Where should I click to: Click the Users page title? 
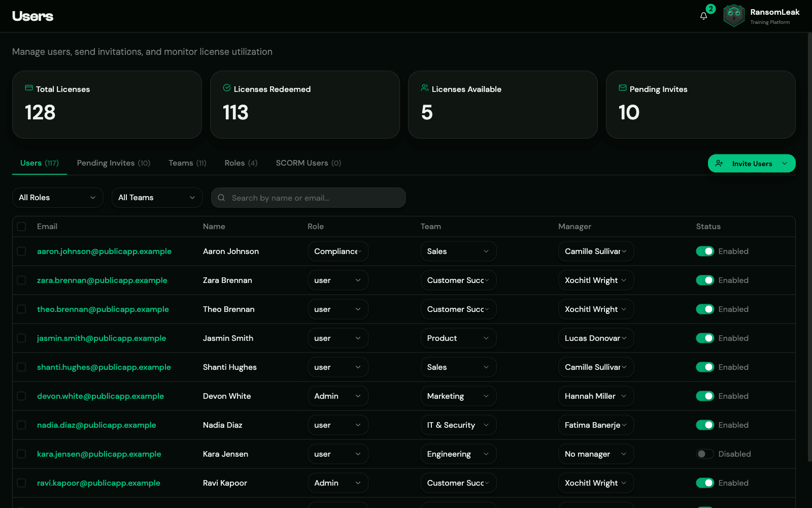32,16
